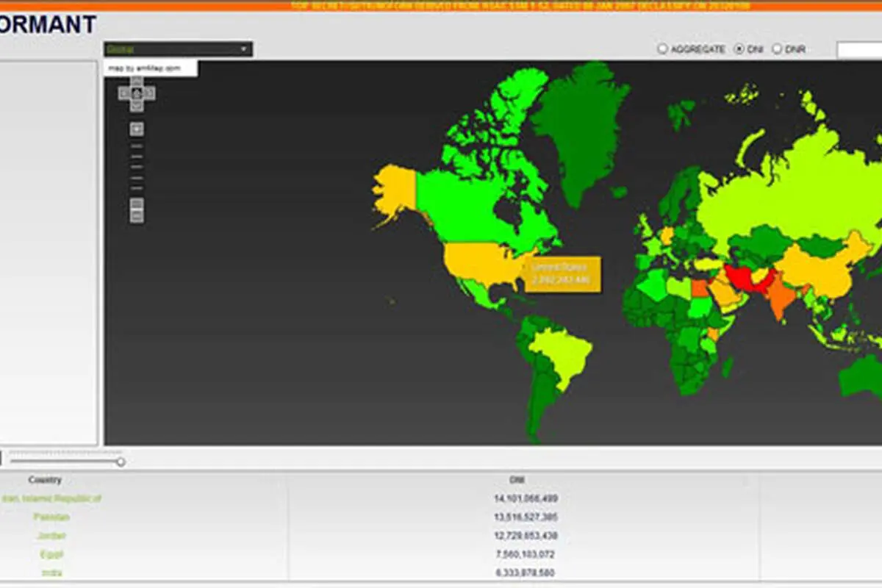Pan the map right with the arrow control
This screenshot has height=588, width=882.
(150, 93)
